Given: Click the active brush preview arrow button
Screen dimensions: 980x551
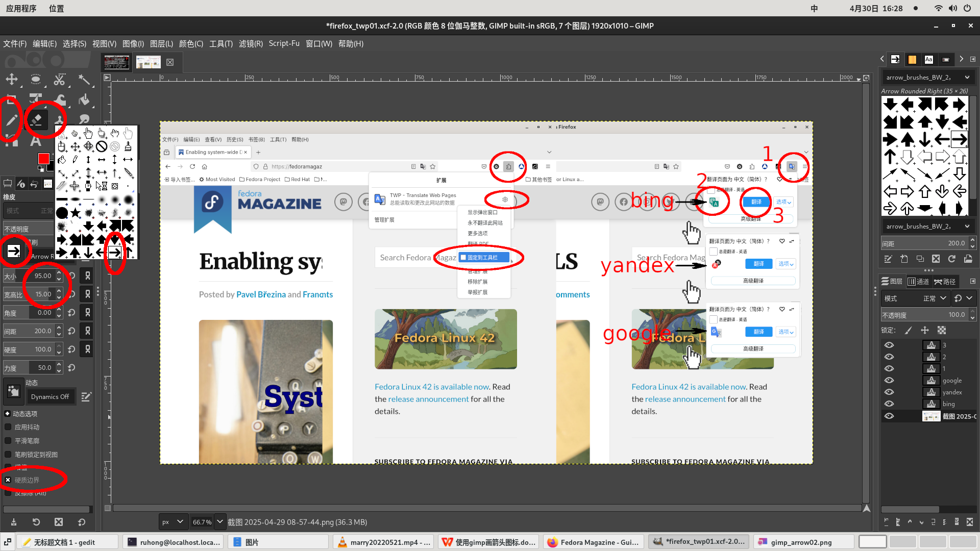Looking at the screenshot, I should (14, 251).
